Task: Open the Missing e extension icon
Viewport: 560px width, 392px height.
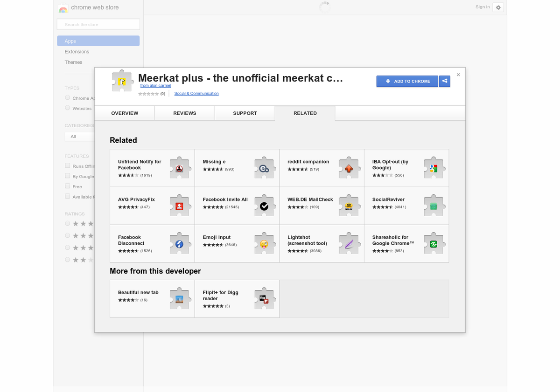Action: pyautogui.click(x=264, y=168)
